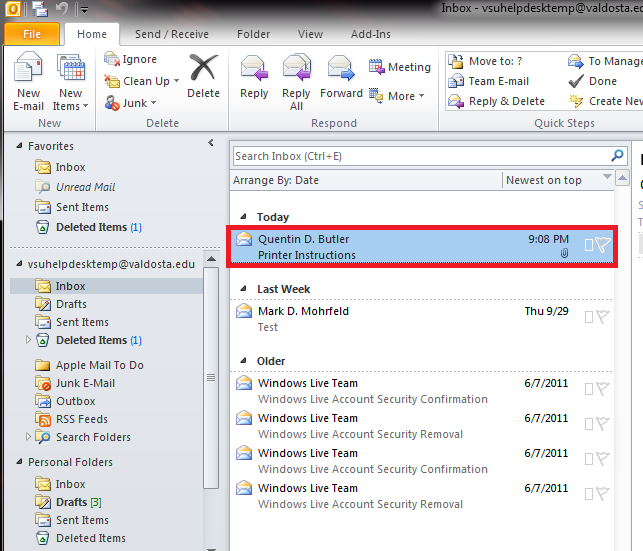Click Reply All
The width and height of the screenshot is (643, 551).
point(296,81)
